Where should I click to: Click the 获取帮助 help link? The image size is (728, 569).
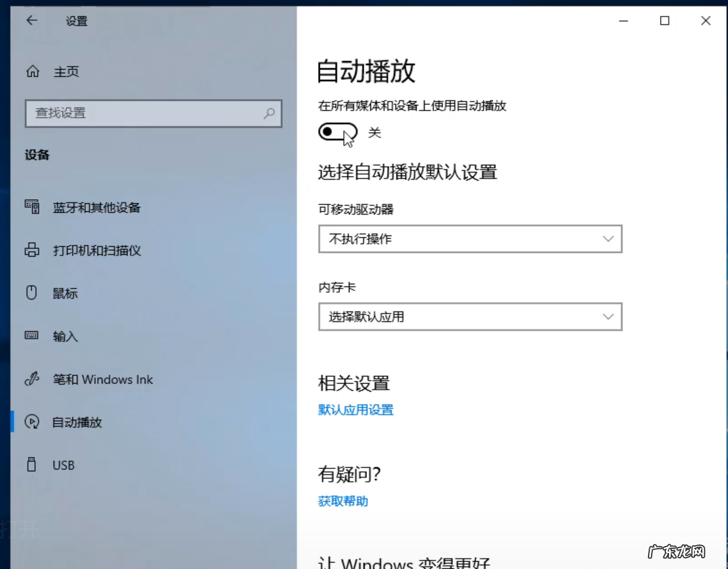343,501
